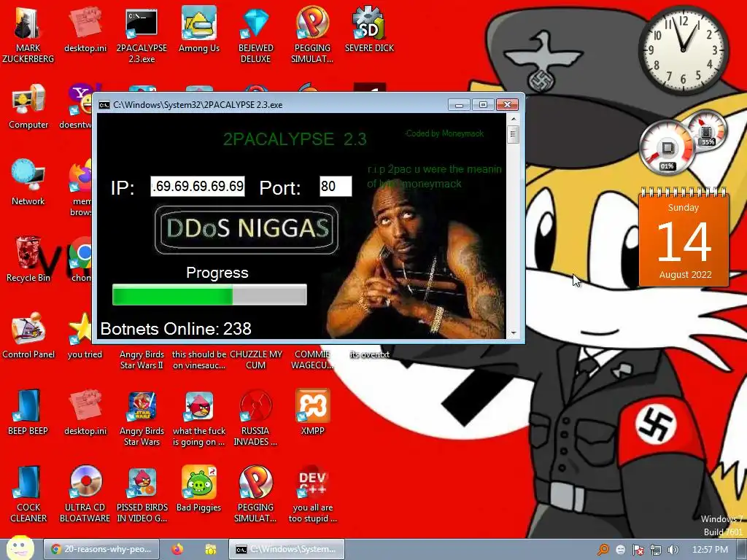Screen dimensions: 747x560
Task: Click the green Progress bar
Action: click(x=209, y=295)
